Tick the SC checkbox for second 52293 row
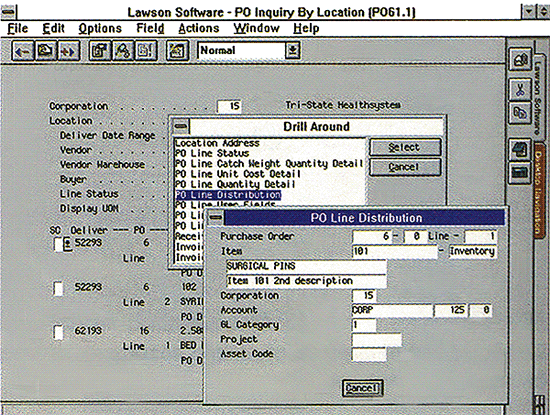This screenshot has width=550, height=415. click(59, 289)
